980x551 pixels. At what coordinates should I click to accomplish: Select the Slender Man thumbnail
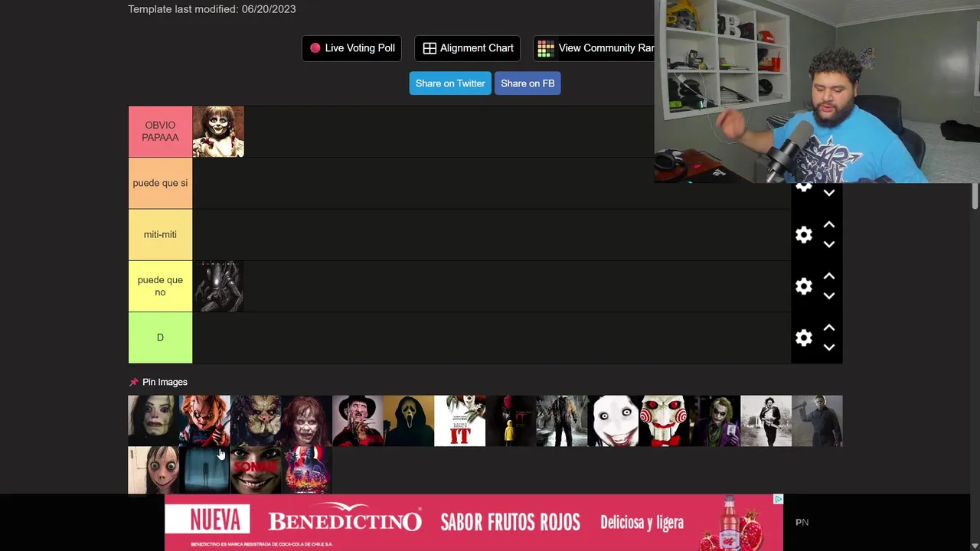[x=204, y=470]
